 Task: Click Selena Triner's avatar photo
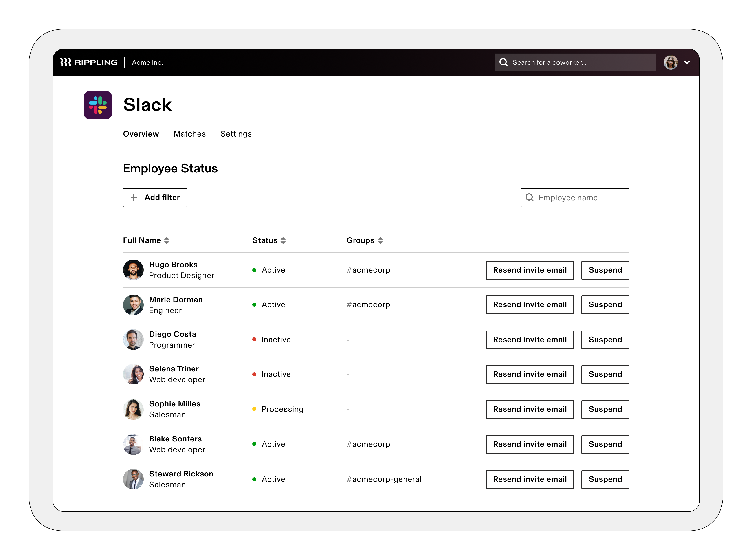[133, 374]
